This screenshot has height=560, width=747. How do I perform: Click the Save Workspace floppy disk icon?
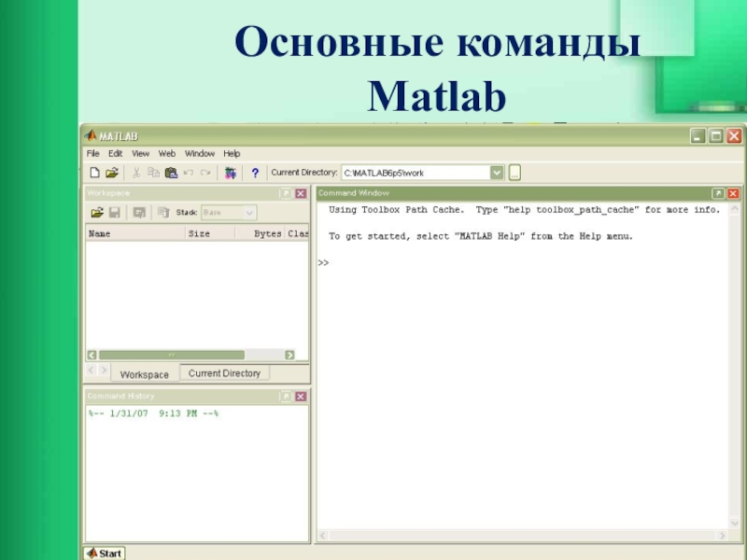point(115,213)
